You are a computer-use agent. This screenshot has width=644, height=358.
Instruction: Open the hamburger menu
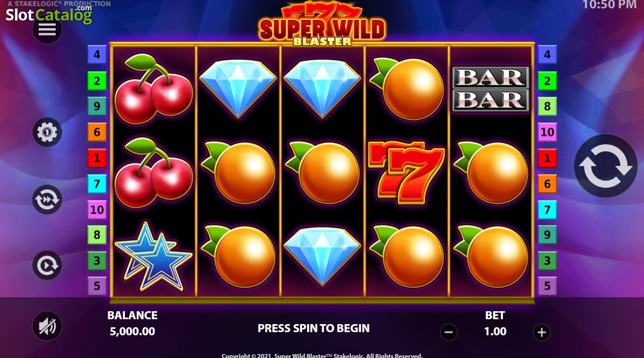[47, 29]
